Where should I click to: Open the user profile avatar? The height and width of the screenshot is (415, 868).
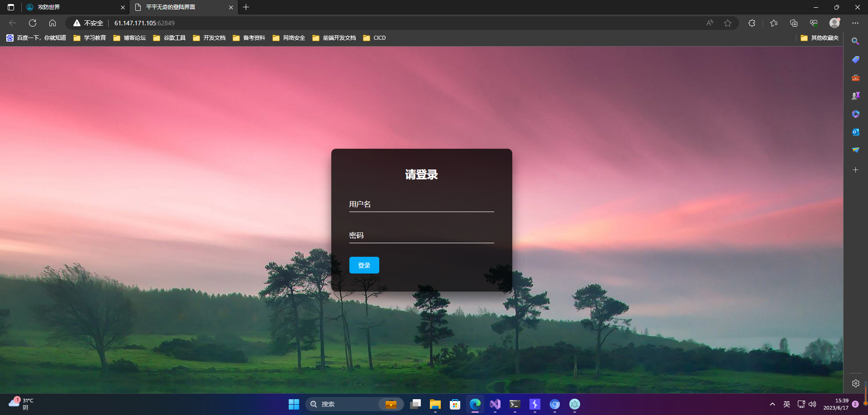coord(835,23)
